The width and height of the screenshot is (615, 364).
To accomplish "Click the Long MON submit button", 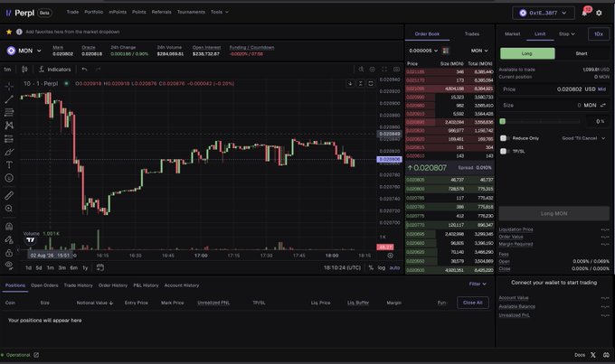I will coord(553,213).
